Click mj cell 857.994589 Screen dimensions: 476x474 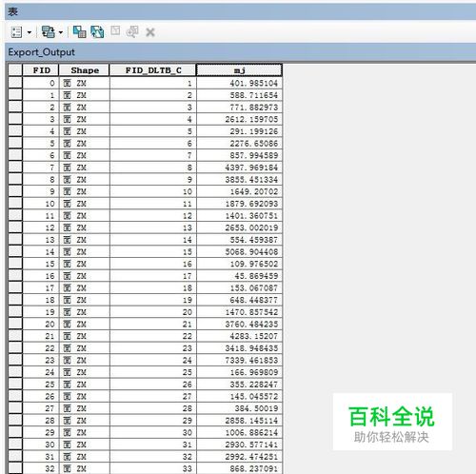click(x=239, y=155)
